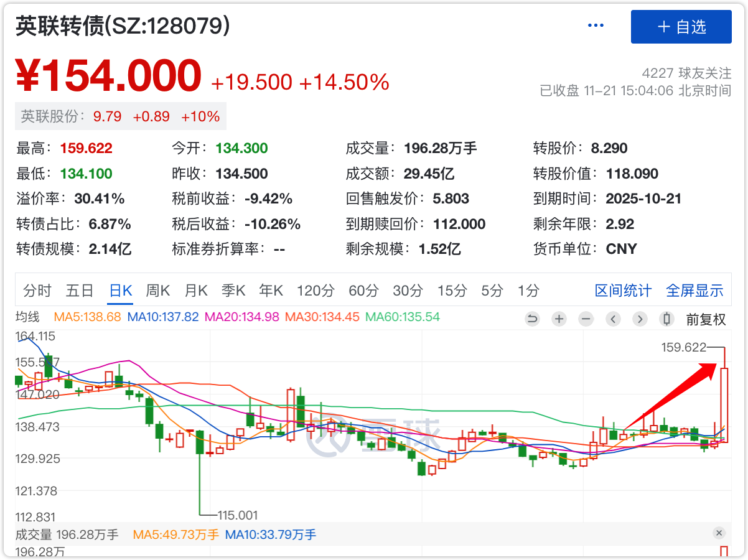
Task: Choose the 60分 interval tab
Action: pos(363,291)
